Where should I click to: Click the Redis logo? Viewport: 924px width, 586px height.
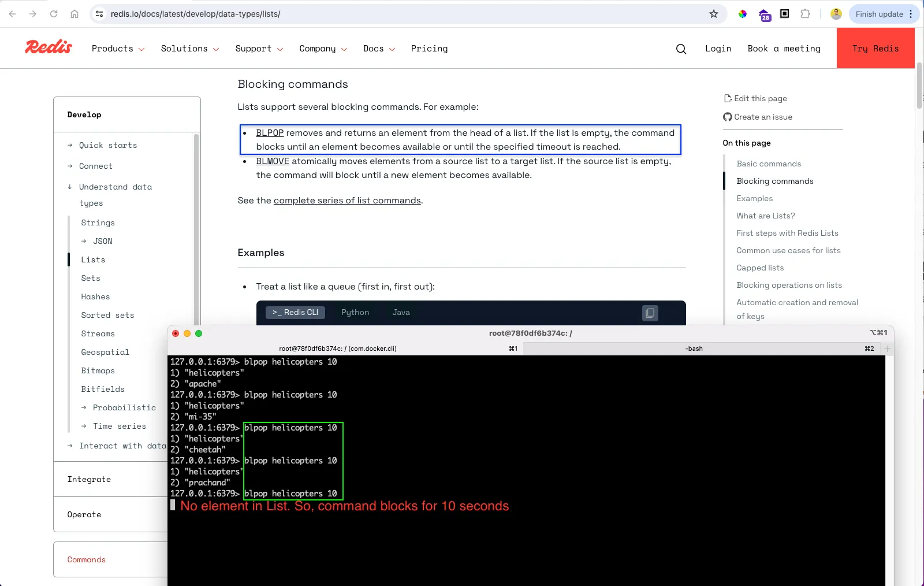tap(49, 47)
